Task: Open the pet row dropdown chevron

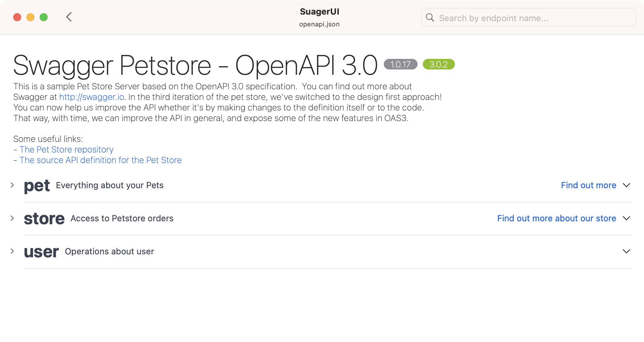Action: point(626,185)
